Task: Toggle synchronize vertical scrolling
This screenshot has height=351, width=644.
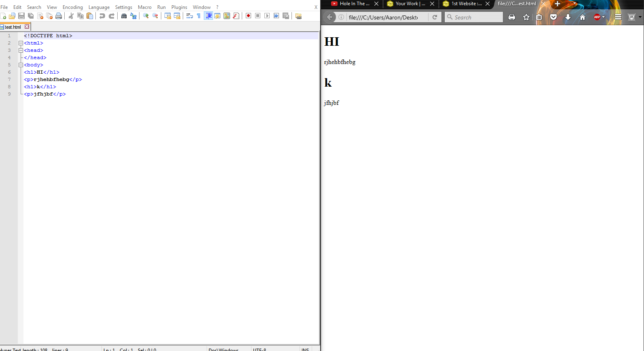Action: 168,16
